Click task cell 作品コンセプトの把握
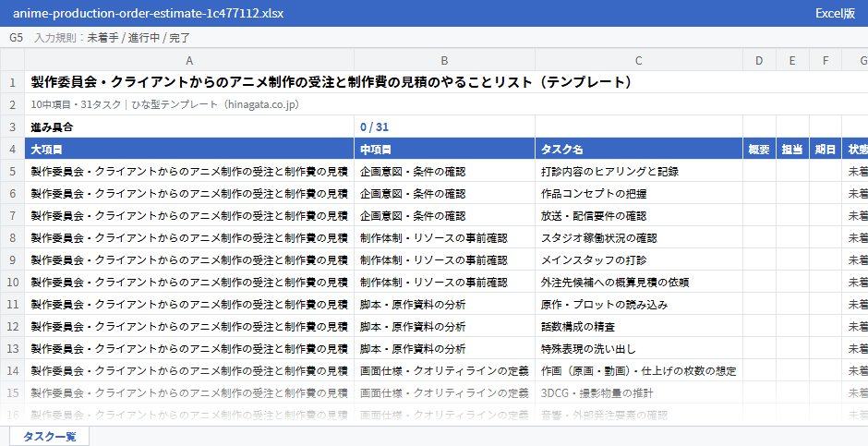 (639, 193)
